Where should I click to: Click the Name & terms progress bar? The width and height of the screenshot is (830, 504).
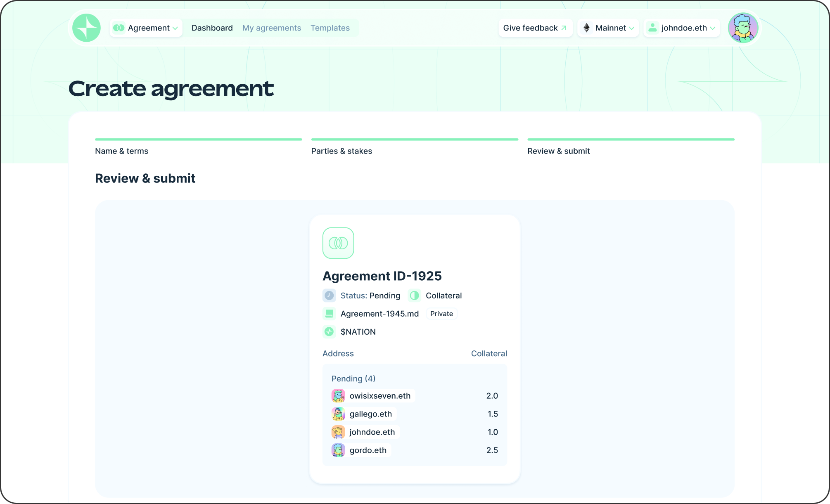click(x=199, y=140)
